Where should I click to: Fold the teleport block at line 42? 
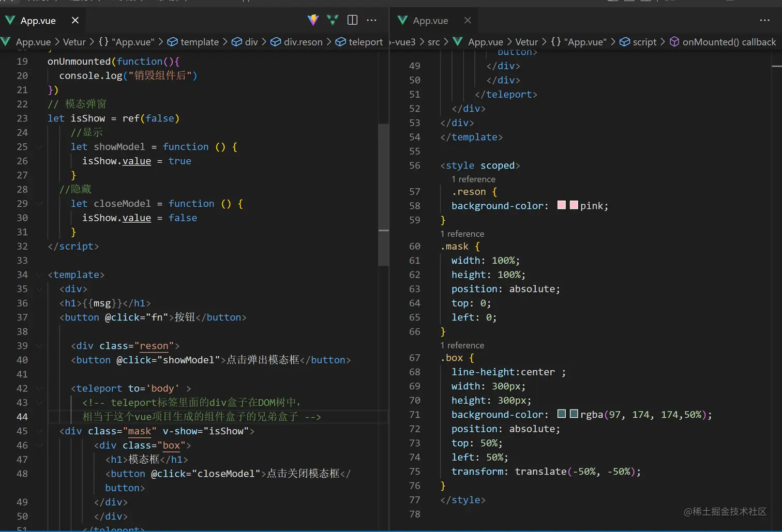pyautogui.click(x=39, y=388)
